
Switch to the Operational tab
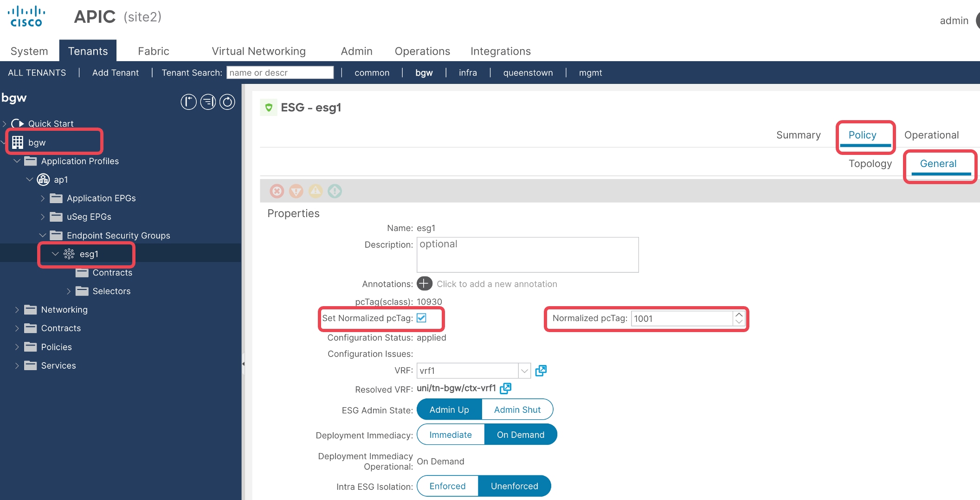click(931, 135)
